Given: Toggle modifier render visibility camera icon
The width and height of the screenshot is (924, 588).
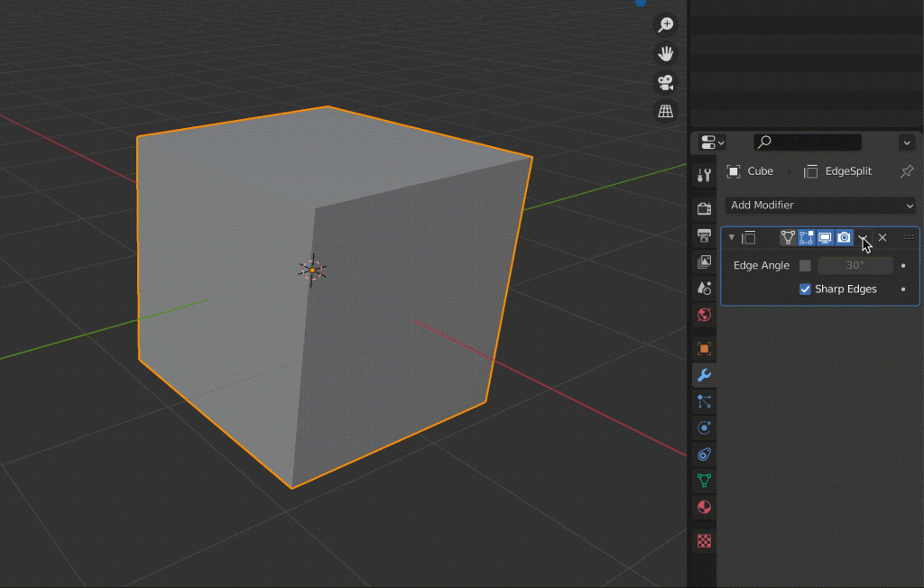Looking at the screenshot, I should click(x=843, y=237).
